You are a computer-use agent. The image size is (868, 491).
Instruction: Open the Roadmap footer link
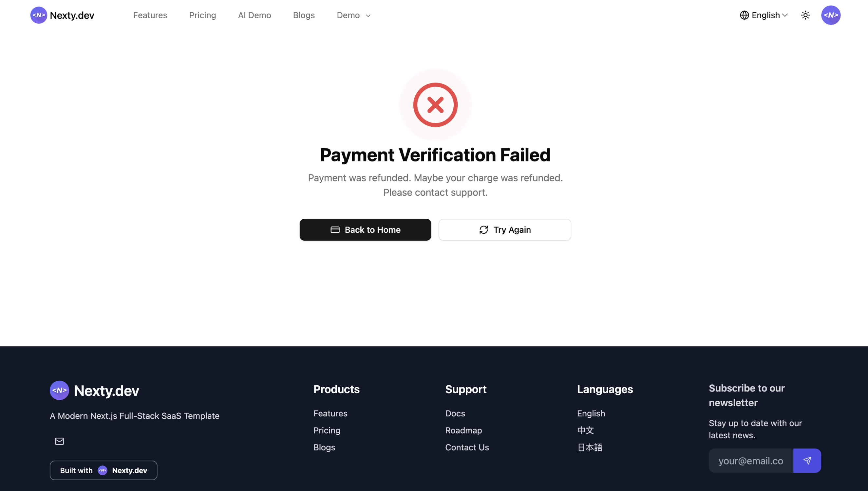pos(463,430)
